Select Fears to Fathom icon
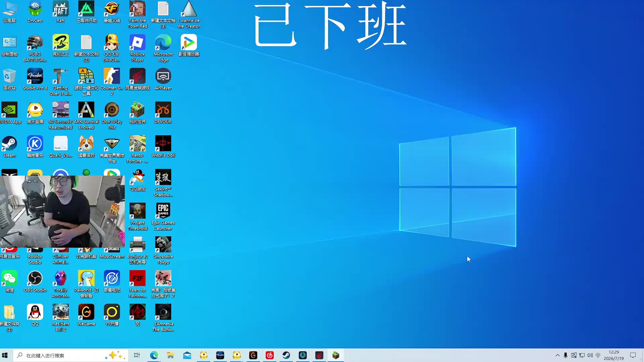Image resolution: width=644 pixels, height=362 pixels. pos(138,284)
